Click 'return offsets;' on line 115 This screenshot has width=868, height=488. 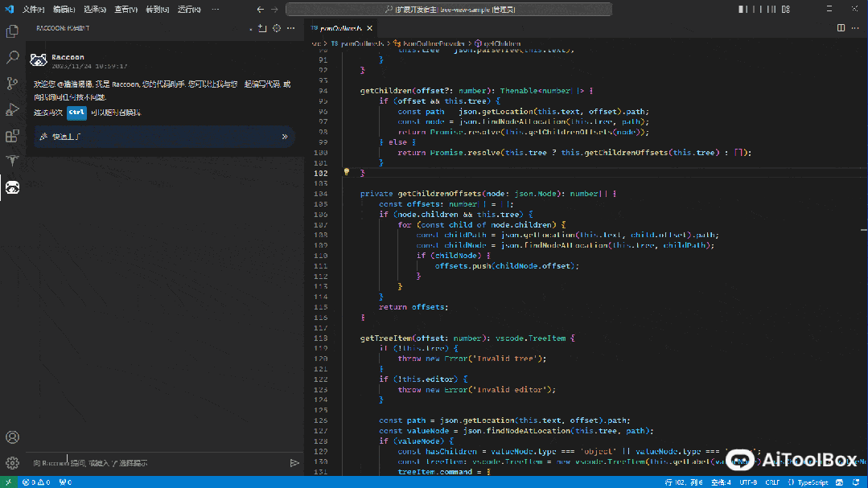pos(413,307)
